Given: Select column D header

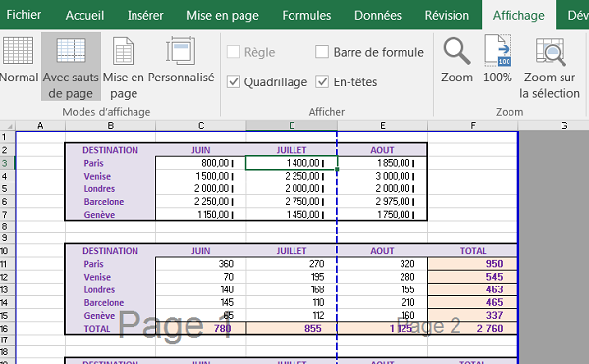Looking at the screenshot, I should [x=292, y=126].
